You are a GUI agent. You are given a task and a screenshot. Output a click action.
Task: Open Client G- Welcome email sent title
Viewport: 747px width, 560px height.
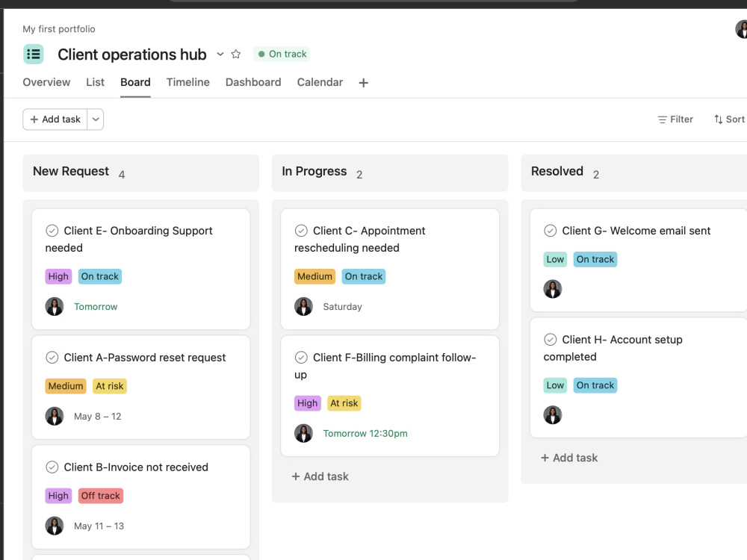coord(636,231)
